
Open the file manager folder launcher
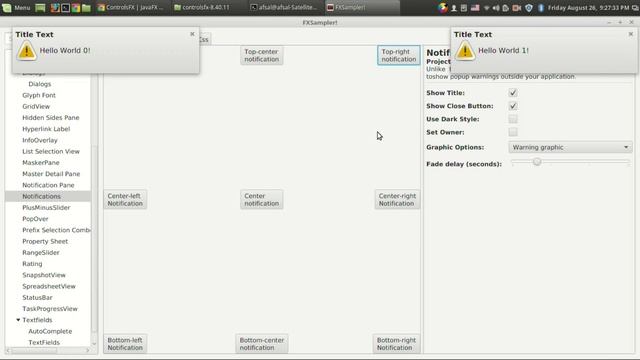pos(86,7)
